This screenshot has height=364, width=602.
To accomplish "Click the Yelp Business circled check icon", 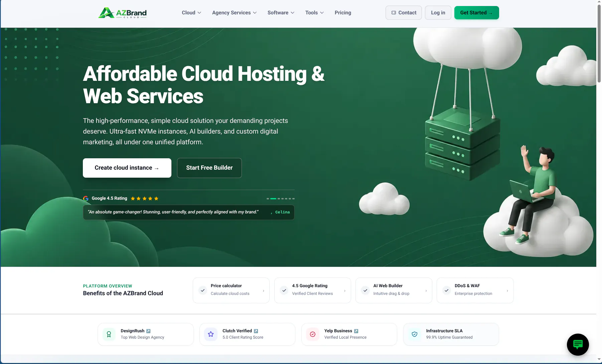I will [x=313, y=334].
